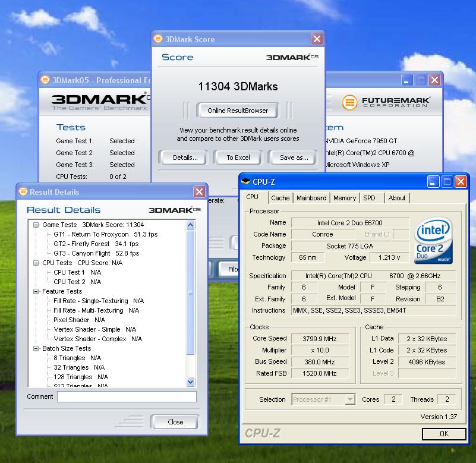Switch to the About tab in CPU-Z
Screen dimensions: 476x463
(x=397, y=198)
